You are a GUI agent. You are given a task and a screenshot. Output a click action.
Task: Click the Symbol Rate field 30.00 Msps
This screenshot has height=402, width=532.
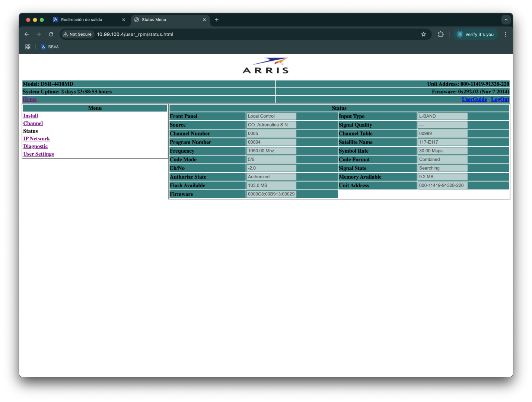coord(443,151)
